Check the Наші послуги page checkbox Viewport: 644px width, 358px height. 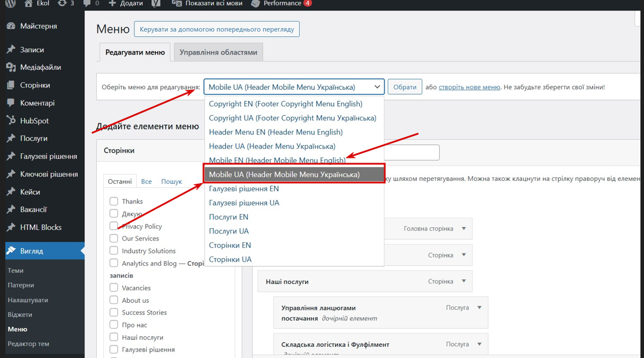[x=114, y=337]
